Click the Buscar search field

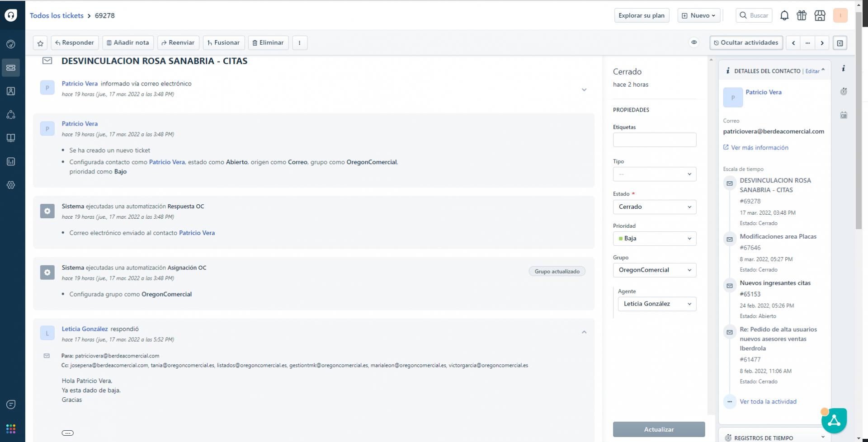(754, 15)
